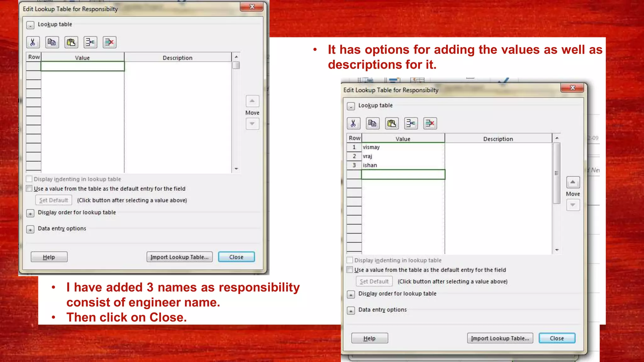Click row header 3 in right table
Image resolution: width=644 pixels, height=362 pixels.
click(x=354, y=165)
